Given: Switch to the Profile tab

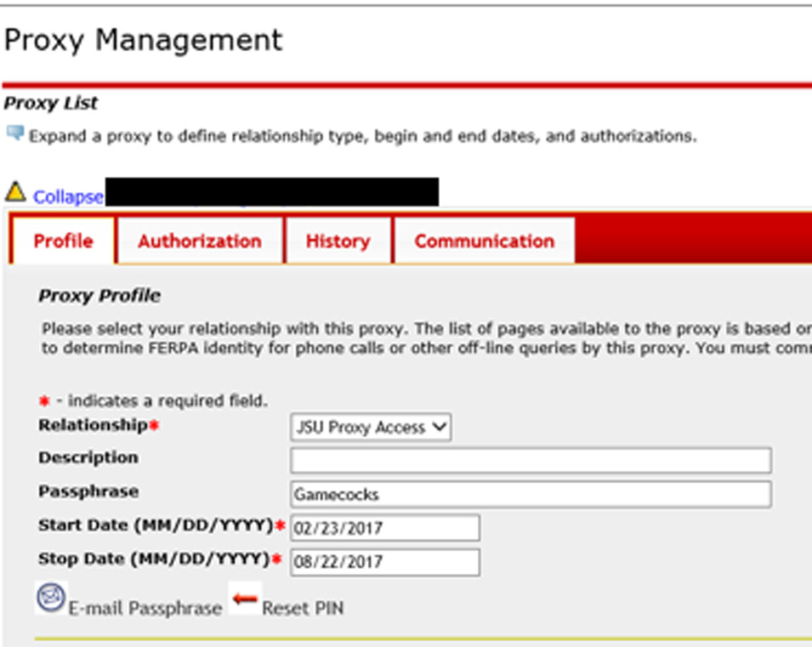Looking at the screenshot, I should [63, 241].
